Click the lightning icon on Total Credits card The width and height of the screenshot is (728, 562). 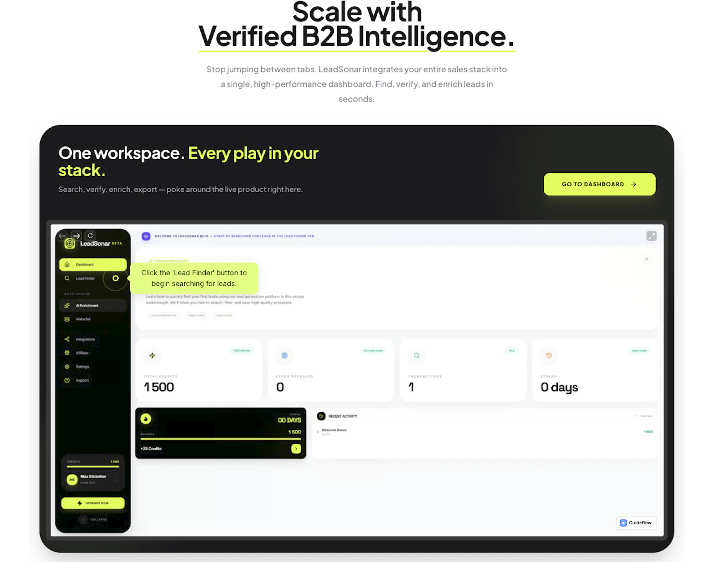pos(152,355)
